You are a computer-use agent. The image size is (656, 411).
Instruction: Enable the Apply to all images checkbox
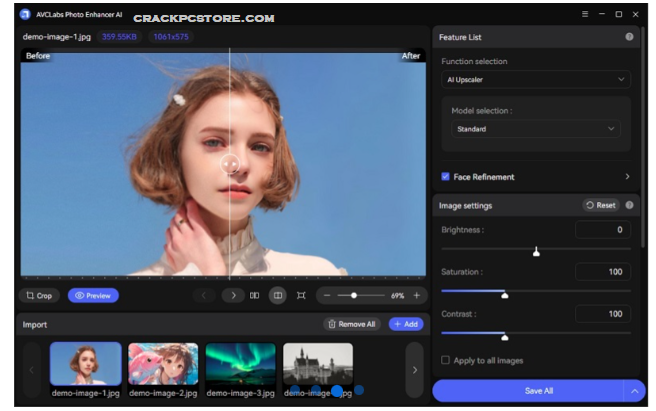[446, 360]
